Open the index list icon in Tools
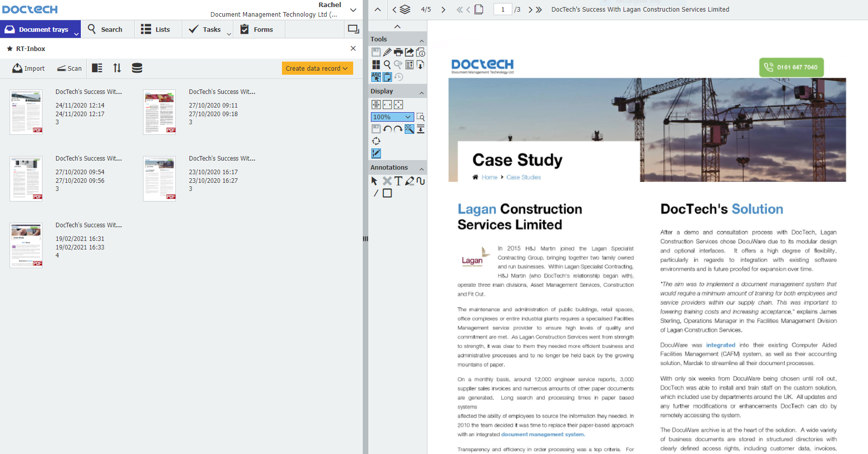The image size is (868, 454). (x=409, y=65)
